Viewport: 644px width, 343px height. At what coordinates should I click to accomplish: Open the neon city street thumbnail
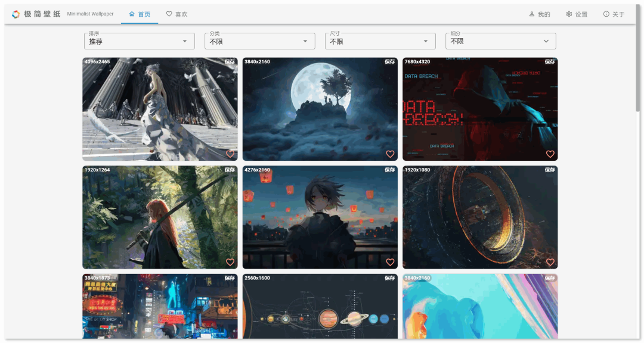point(160,306)
